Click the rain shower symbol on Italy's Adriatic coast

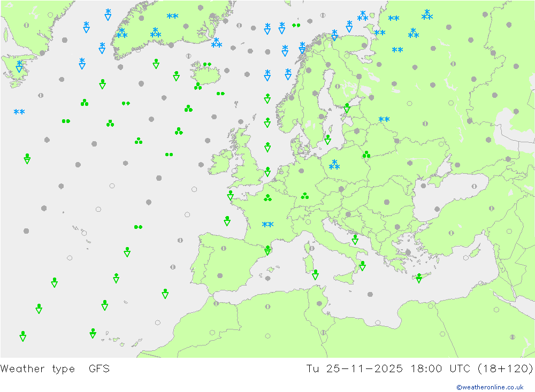pyautogui.click(x=355, y=240)
